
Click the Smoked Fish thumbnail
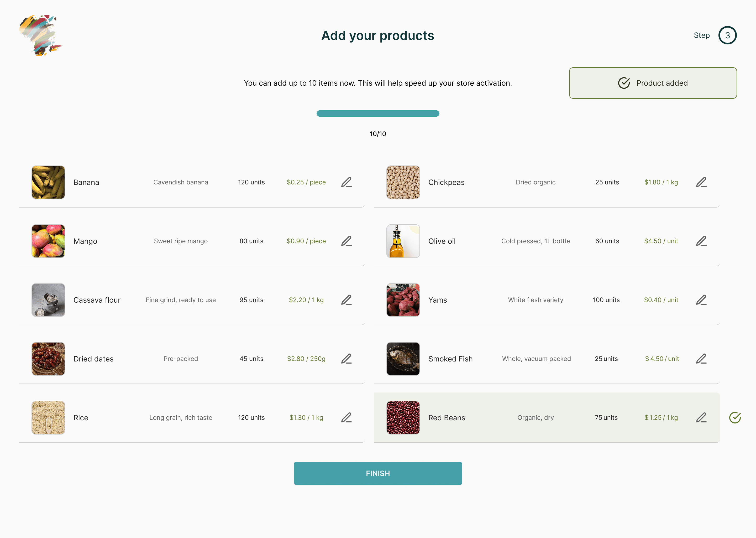coord(403,359)
